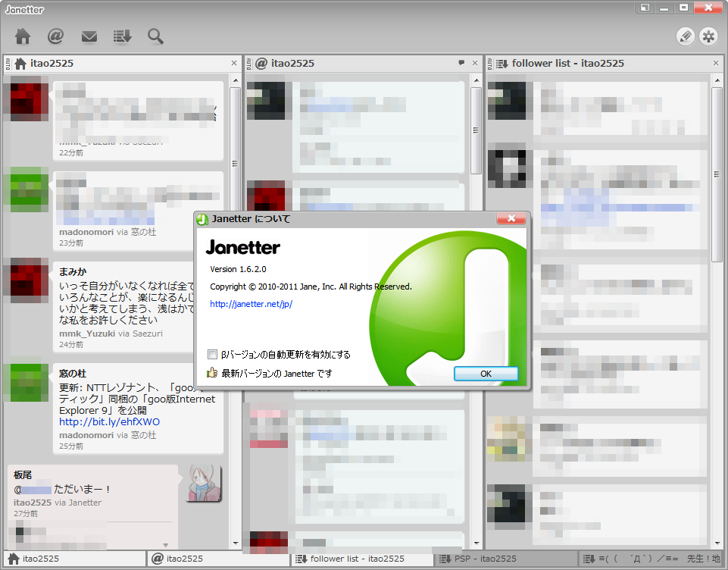Close the About Janetter dialog
728x570 pixels.
coord(511,218)
